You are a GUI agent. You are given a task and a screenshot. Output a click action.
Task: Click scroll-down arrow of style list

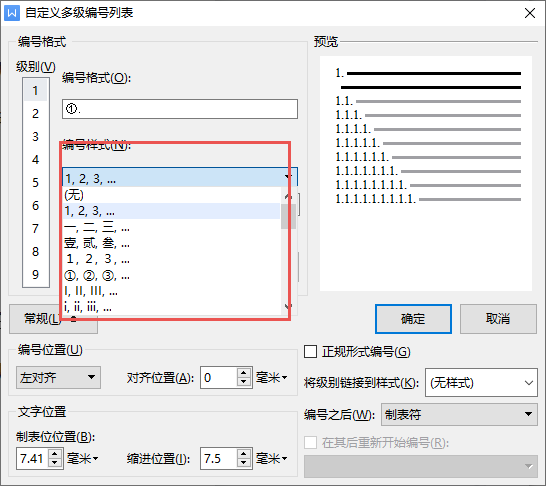click(288, 306)
